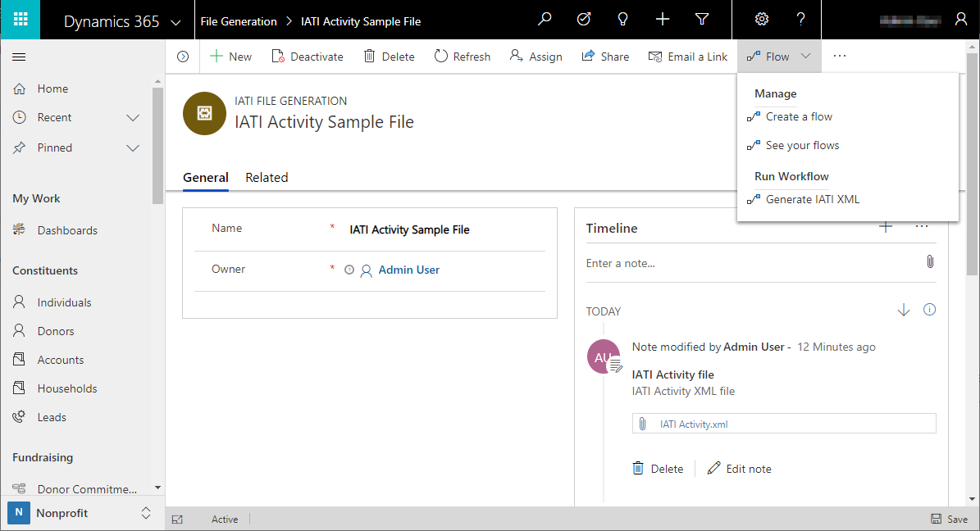The image size is (980, 531).
Task: Click the AU user avatar in timeline
Action: [x=603, y=356]
